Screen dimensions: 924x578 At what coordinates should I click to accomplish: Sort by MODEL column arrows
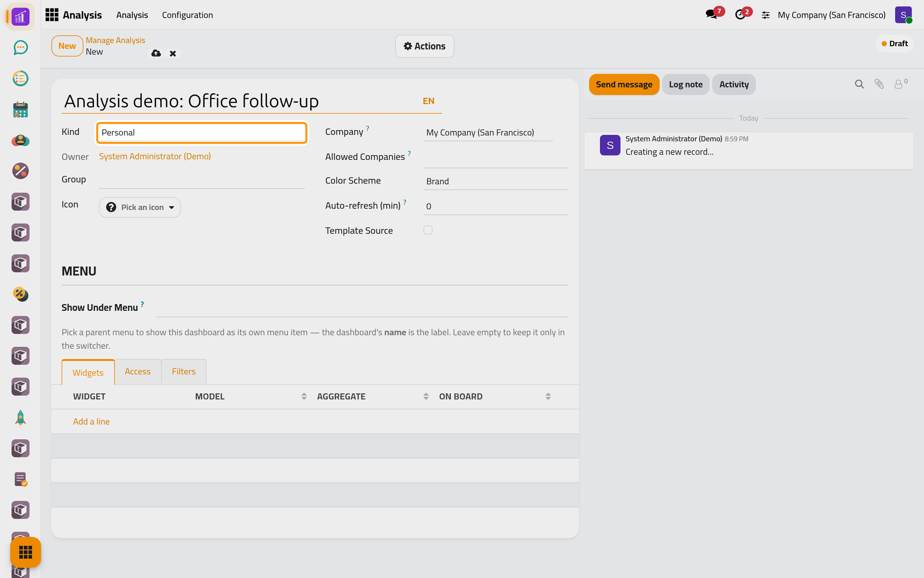304,396
